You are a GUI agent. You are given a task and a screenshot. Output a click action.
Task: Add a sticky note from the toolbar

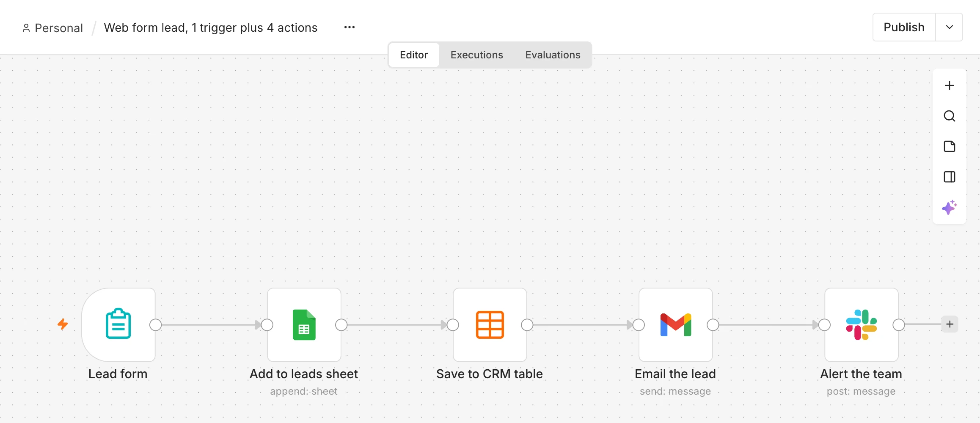(950, 146)
